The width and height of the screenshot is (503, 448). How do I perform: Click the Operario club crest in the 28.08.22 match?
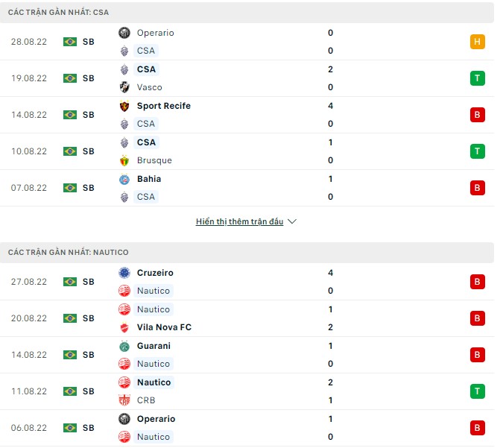(x=124, y=33)
